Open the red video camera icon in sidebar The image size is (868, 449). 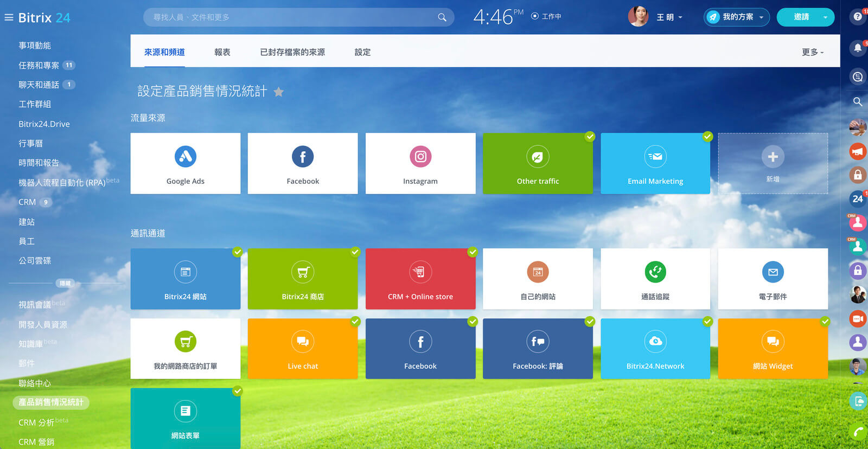pyautogui.click(x=858, y=318)
